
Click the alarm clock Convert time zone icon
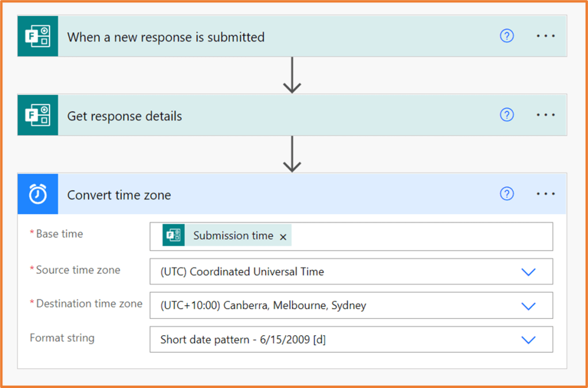click(x=38, y=194)
